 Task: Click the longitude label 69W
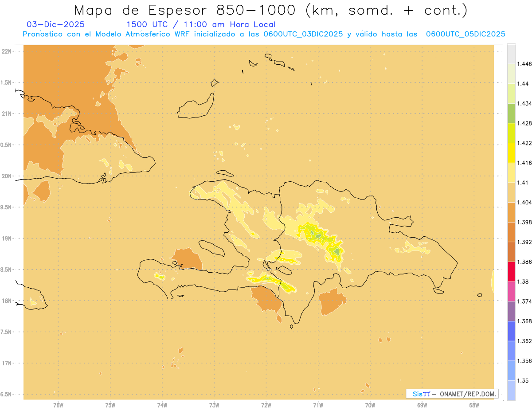[422, 405]
